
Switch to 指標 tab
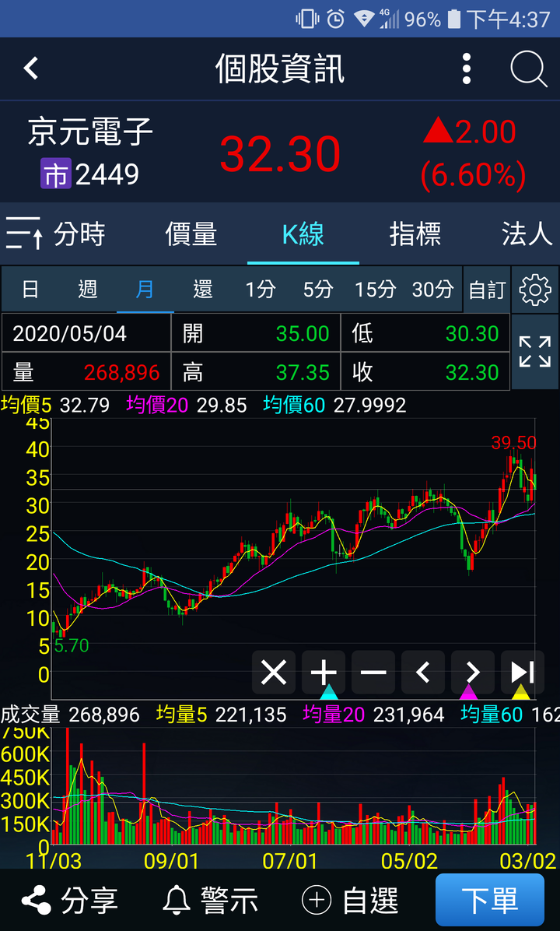coord(415,234)
